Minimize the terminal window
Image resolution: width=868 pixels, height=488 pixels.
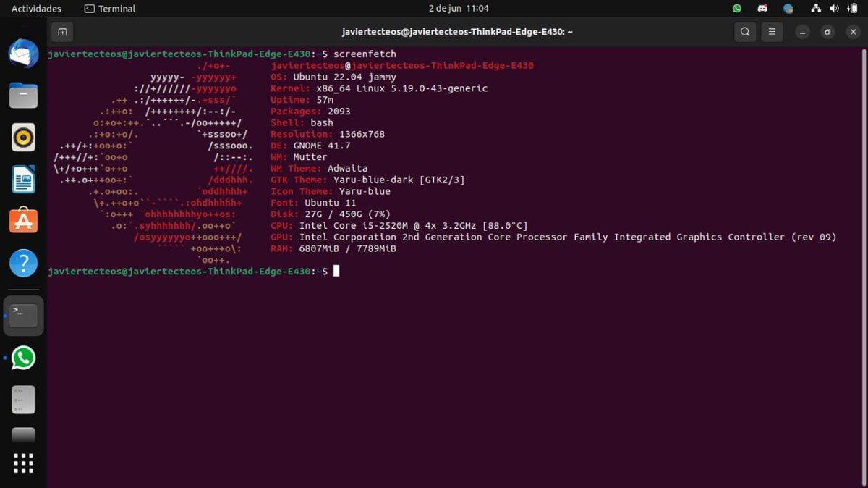(x=801, y=32)
